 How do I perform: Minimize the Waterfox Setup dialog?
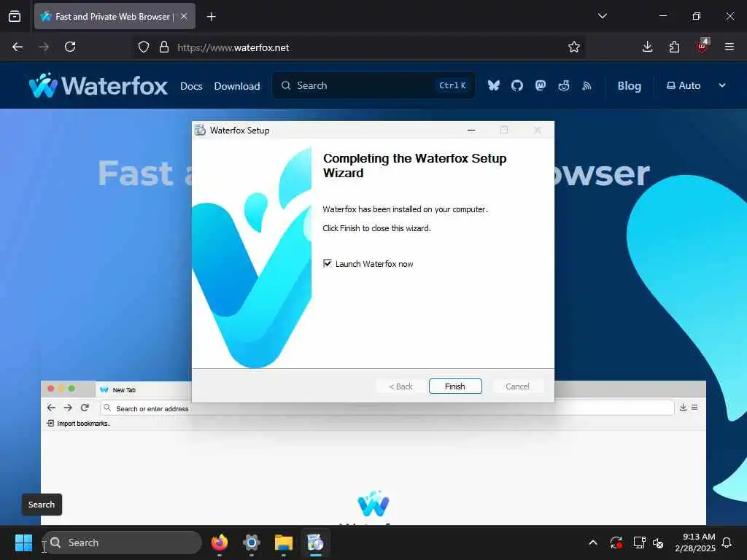[x=471, y=130]
